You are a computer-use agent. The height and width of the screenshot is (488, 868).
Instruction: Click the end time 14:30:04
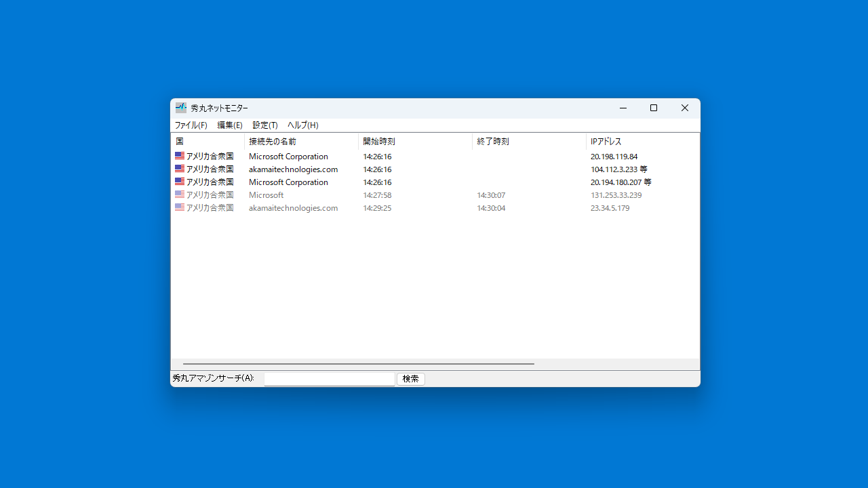click(491, 208)
